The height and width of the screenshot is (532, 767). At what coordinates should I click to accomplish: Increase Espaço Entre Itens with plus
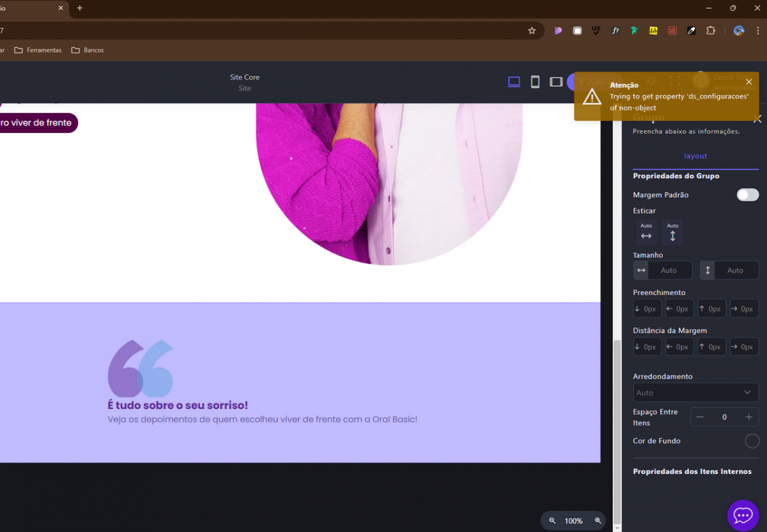point(748,417)
